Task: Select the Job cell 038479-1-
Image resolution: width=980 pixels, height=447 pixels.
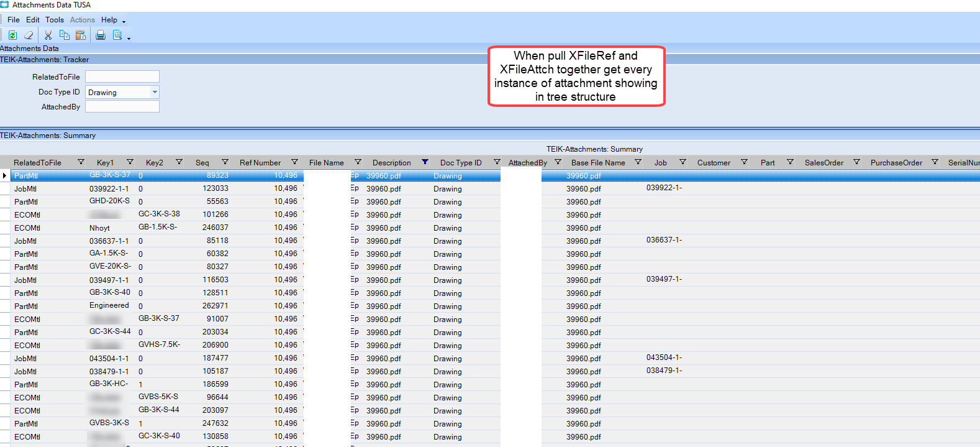Action: coord(665,371)
